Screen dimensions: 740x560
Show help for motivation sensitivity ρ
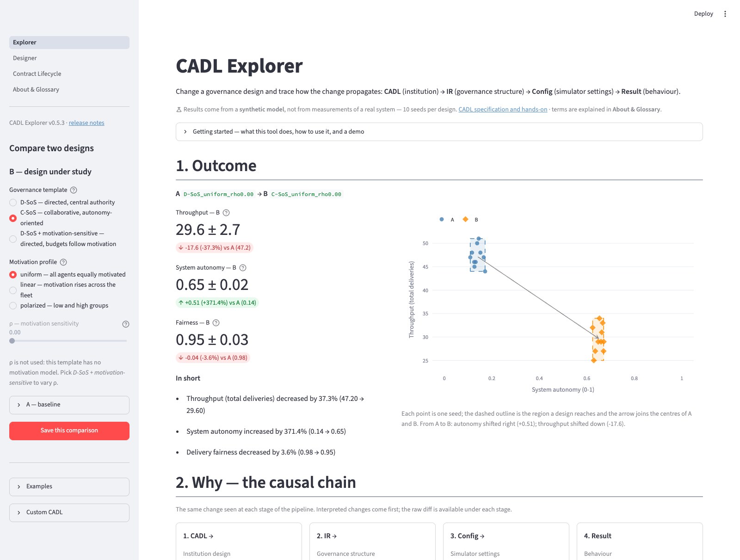click(126, 324)
